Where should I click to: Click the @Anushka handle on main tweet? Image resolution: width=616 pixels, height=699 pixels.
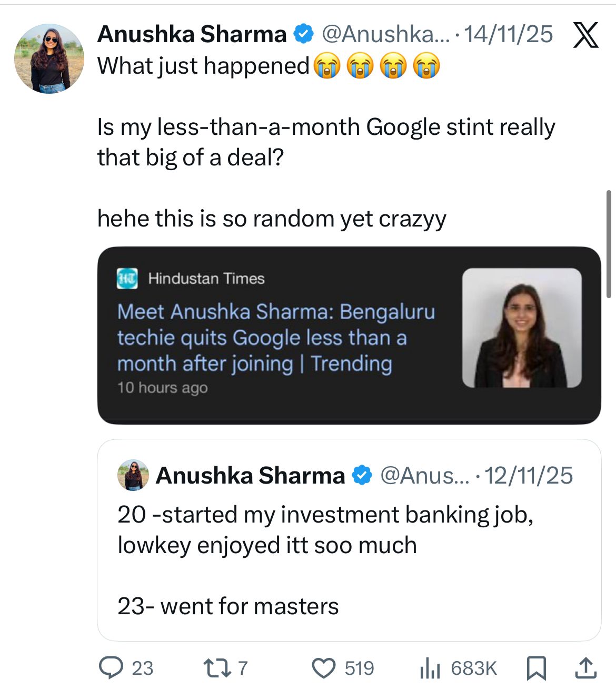[385, 34]
